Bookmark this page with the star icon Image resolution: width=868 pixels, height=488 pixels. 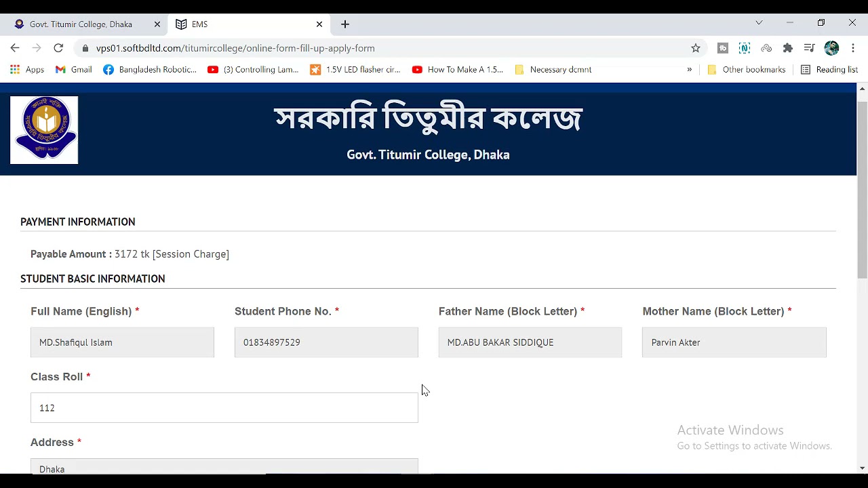coord(695,48)
